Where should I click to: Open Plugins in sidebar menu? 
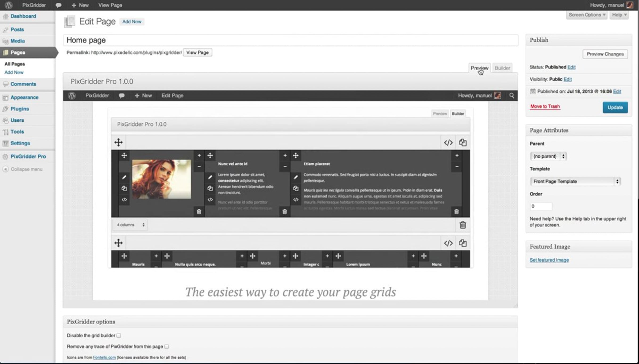20,109
